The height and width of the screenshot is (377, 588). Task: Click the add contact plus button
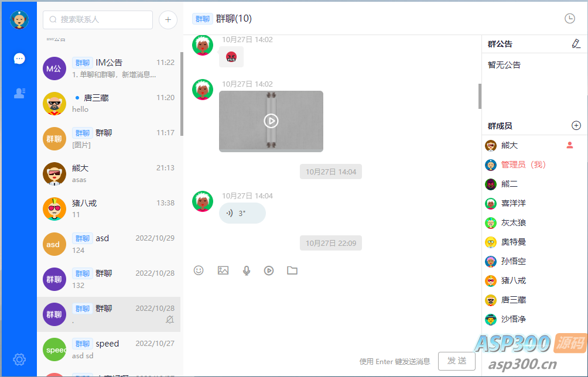coord(168,20)
